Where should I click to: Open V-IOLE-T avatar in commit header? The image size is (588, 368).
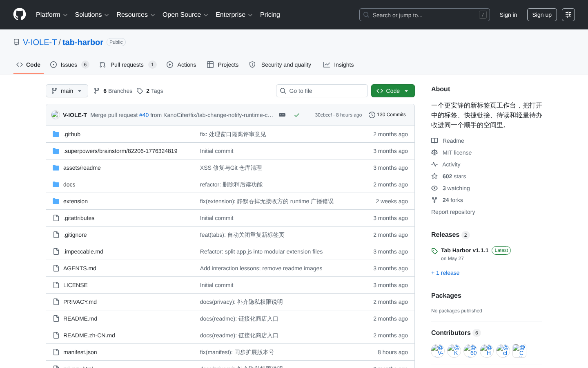click(56, 115)
